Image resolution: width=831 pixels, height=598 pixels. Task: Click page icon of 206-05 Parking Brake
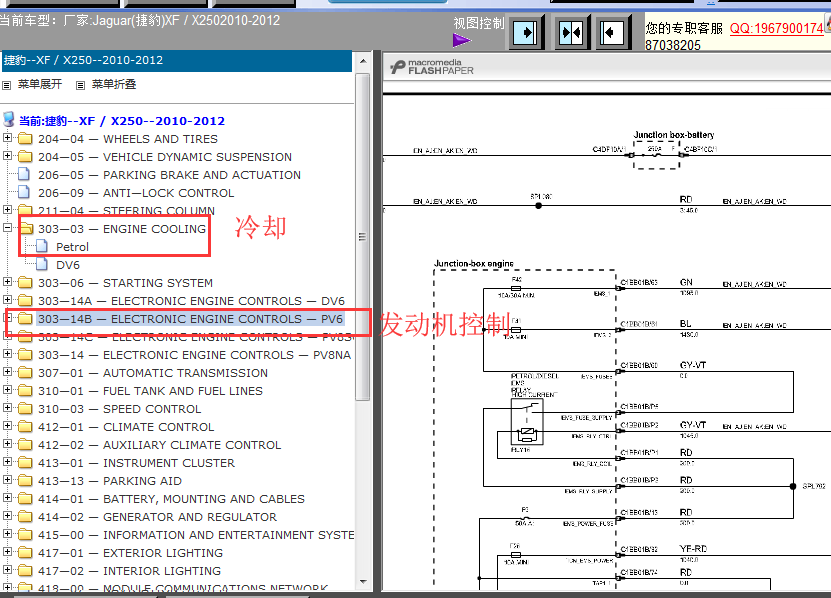click(x=24, y=174)
